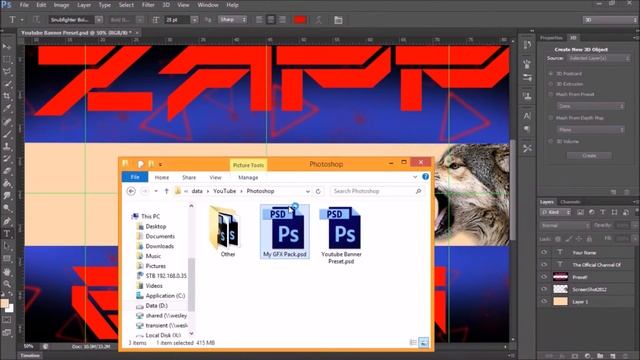The image size is (640, 360).
Task: Toggle the Character and Paragraph panels button
Action: (x=338, y=20)
